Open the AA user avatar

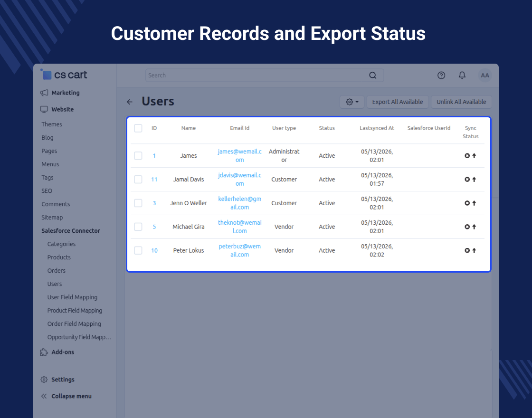[485, 76]
